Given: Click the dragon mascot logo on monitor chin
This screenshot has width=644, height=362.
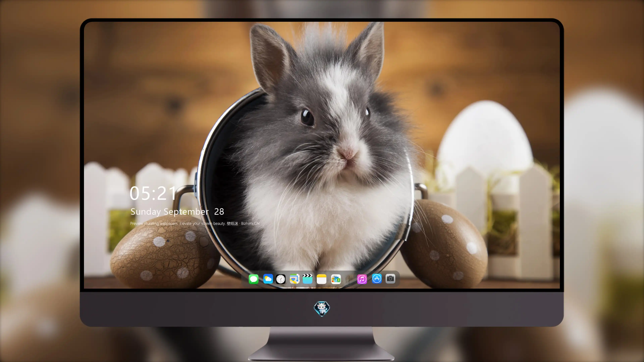Looking at the screenshot, I should [x=322, y=309].
